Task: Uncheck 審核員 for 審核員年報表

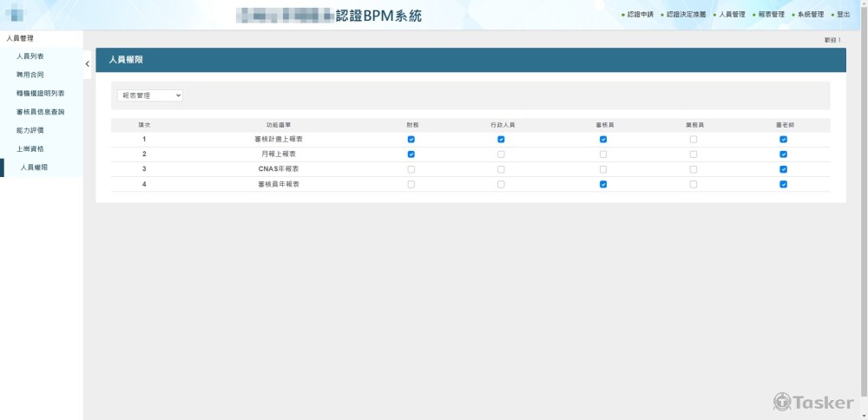Action: click(x=603, y=184)
